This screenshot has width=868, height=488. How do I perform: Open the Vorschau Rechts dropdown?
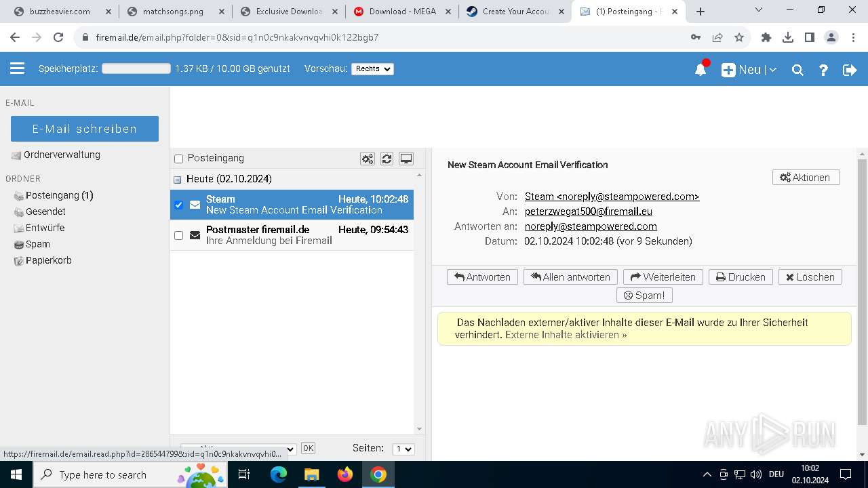pyautogui.click(x=372, y=69)
